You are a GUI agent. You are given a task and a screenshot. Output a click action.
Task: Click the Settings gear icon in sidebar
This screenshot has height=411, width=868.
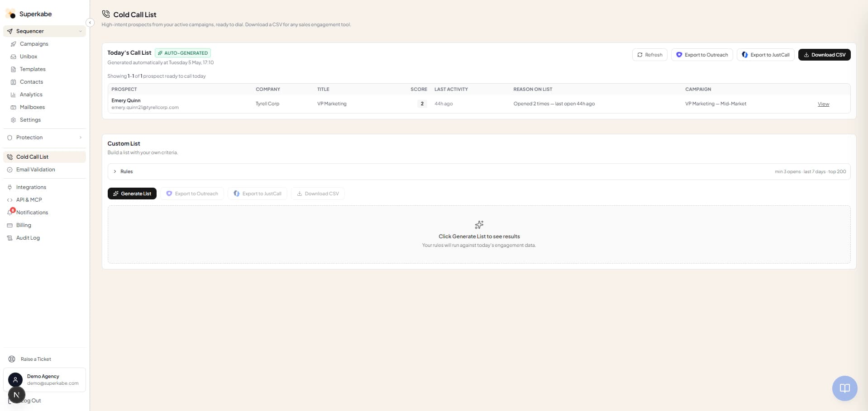(13, 120)
